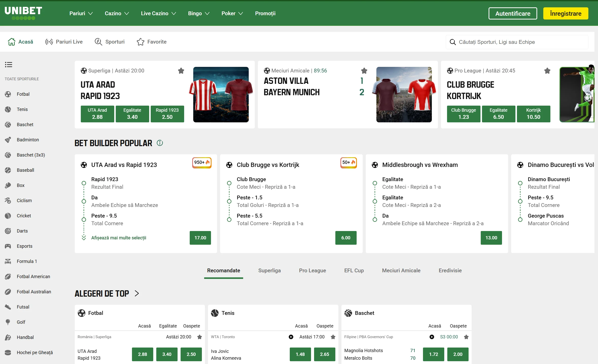Star the România Superliga row in Fotbal
The width and height of the screenshot is (598, 364).
[200, 337]
